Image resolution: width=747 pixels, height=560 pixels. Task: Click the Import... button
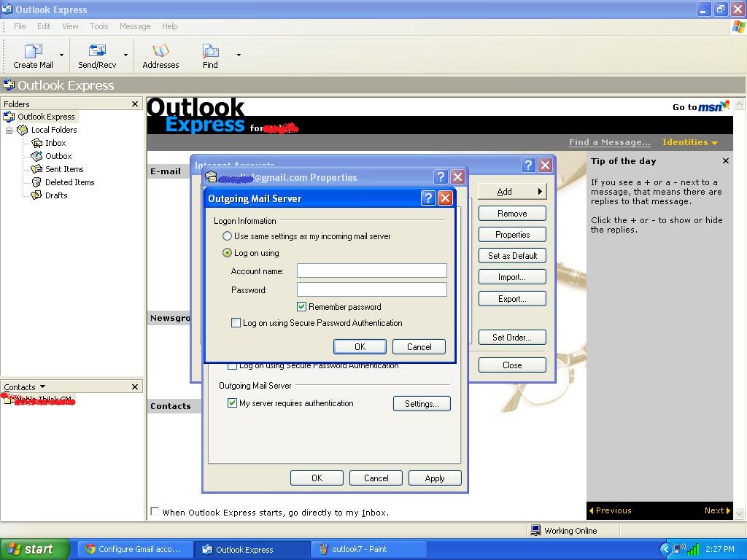(512, 276)
